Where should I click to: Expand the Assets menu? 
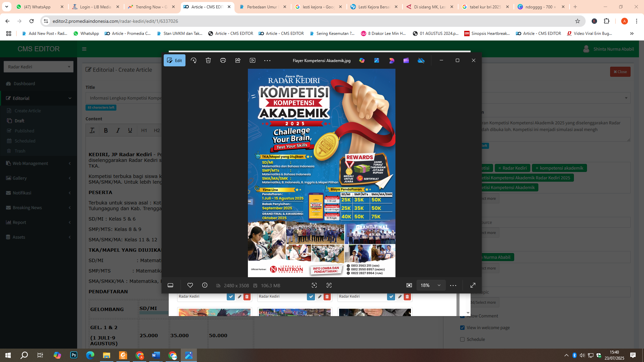coord(39,237)
